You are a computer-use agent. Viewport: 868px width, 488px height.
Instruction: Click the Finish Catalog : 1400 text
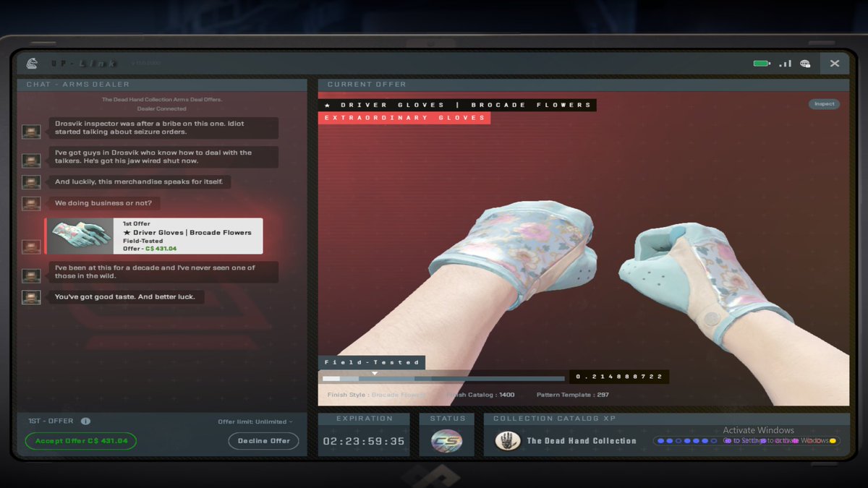pyautogui.click(x=480, y=395)
